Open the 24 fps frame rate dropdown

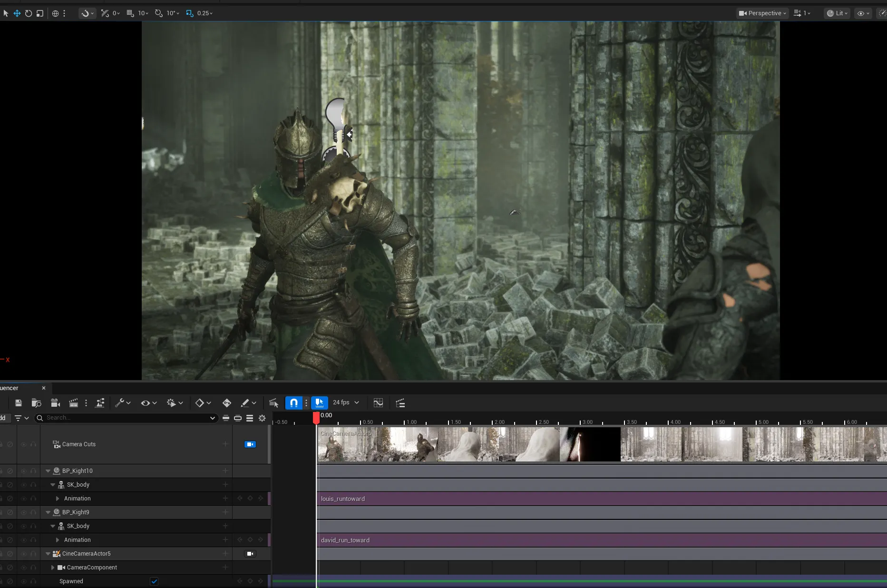tap(346, 402)
